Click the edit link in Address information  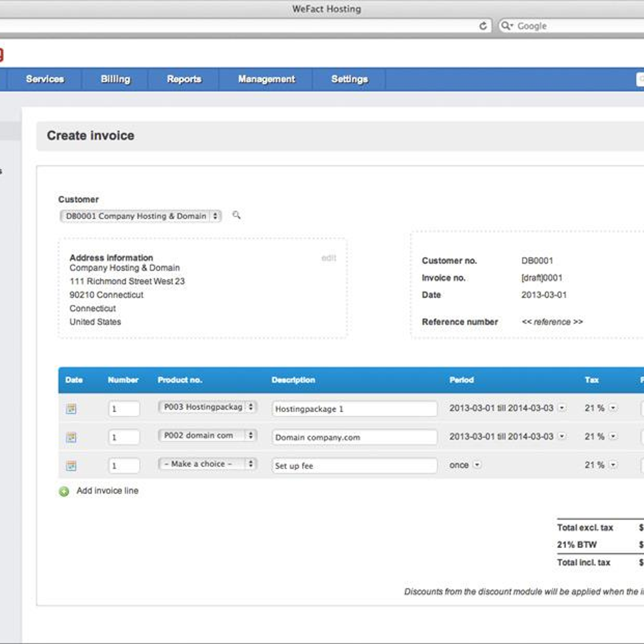click(x=328, y=258)
